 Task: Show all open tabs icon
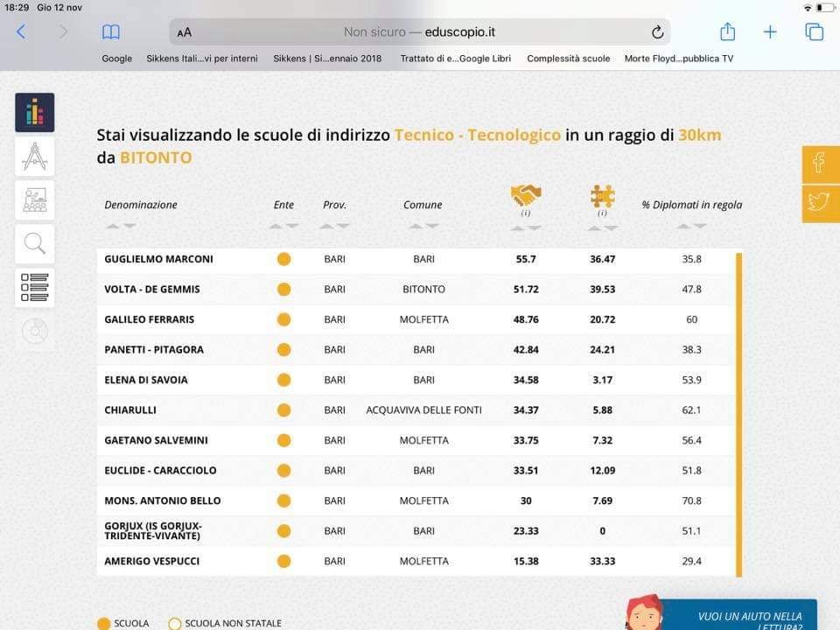coord(815,32)
